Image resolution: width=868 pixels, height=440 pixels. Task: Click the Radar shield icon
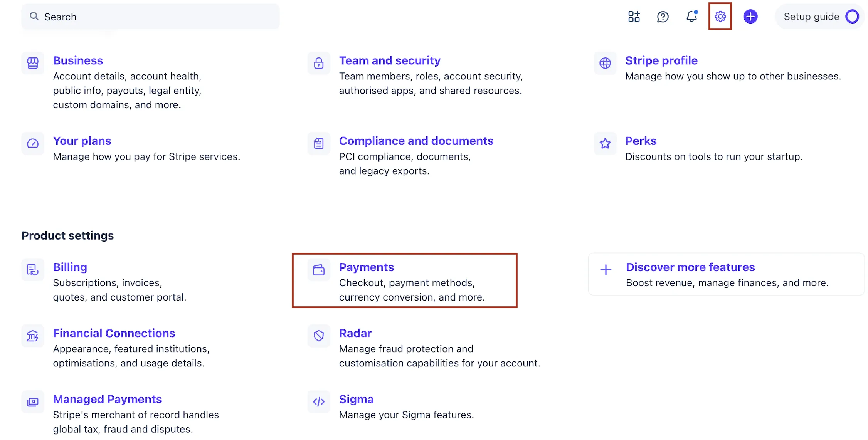(x=318, y=336)
